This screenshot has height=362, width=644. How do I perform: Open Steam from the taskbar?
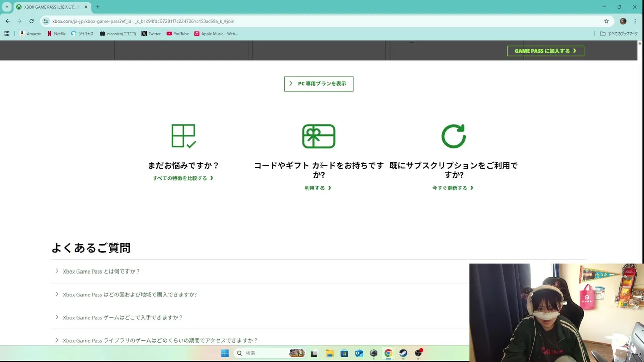(x=404, y=353)
